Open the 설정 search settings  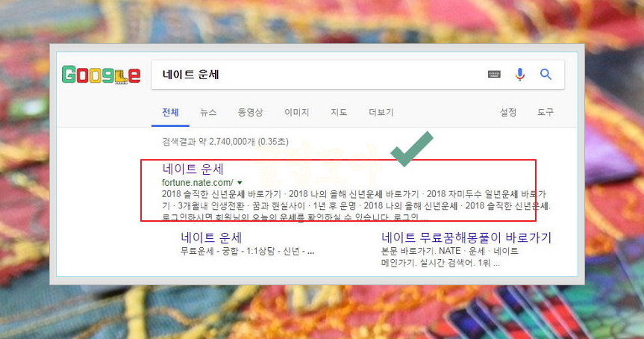508,112
